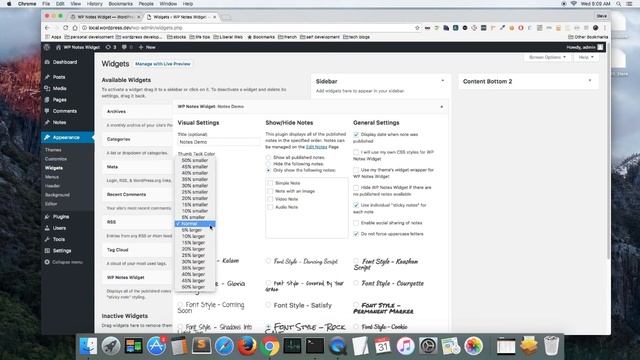Check the Simple Note checkbox
Viewport: 640px width, 360px height.
[270, 183]
